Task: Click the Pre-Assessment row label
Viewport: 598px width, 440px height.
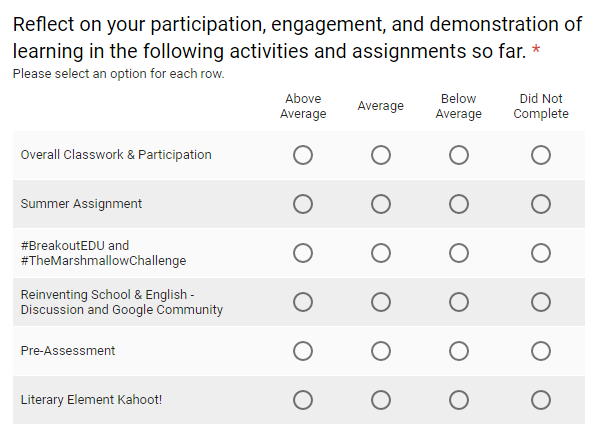Action: coord(68,351)
